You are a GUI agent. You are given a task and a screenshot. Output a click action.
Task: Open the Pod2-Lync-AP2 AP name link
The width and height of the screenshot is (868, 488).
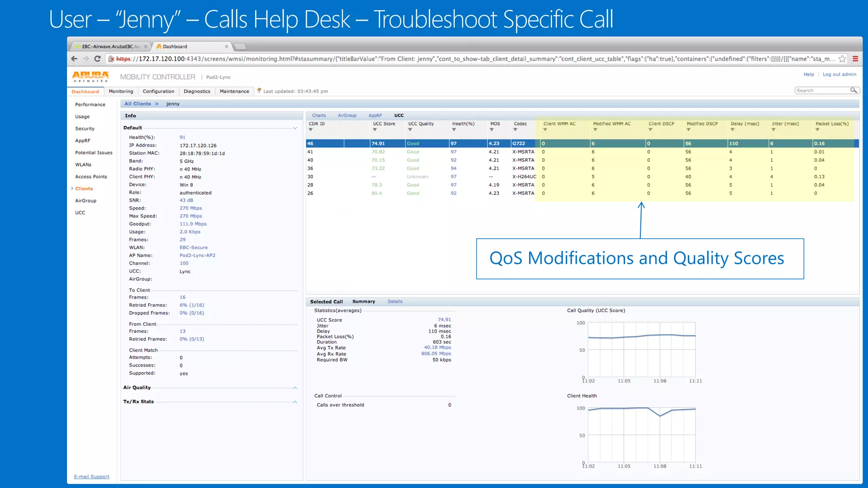coord(198,255)
